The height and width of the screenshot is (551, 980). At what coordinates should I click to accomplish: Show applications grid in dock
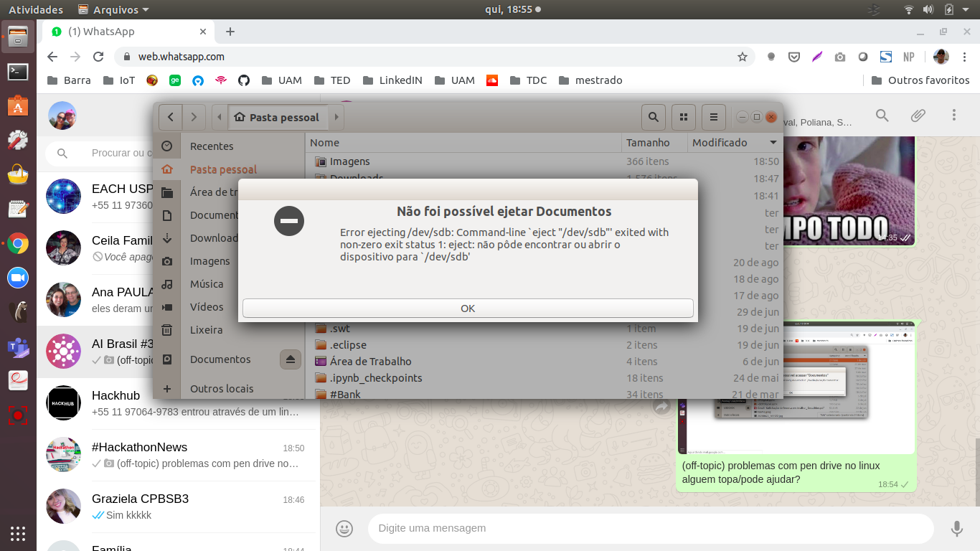click(x=18, y=533)
